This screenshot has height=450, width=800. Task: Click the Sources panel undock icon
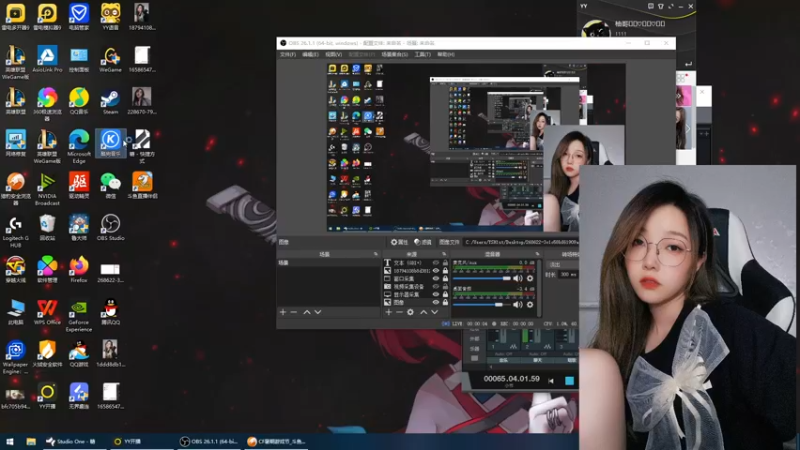click(x=444, y=254)
